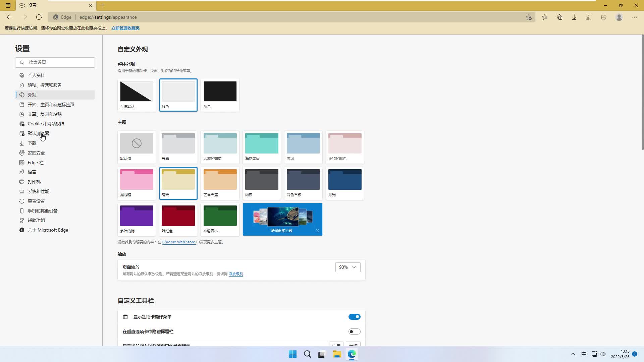The height and width of the screenshot is (362, 644).
Task: Open the vertical tab actions menu icon
Action: point(8,5)
